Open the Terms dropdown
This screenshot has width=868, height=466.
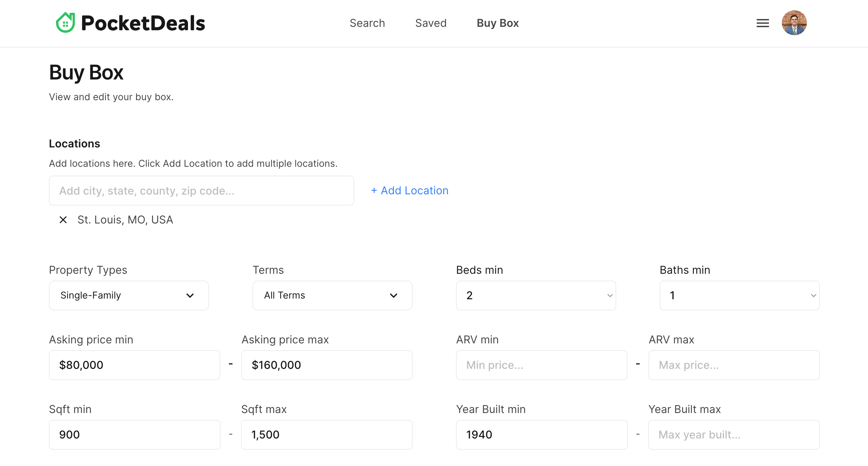(332, 295)
